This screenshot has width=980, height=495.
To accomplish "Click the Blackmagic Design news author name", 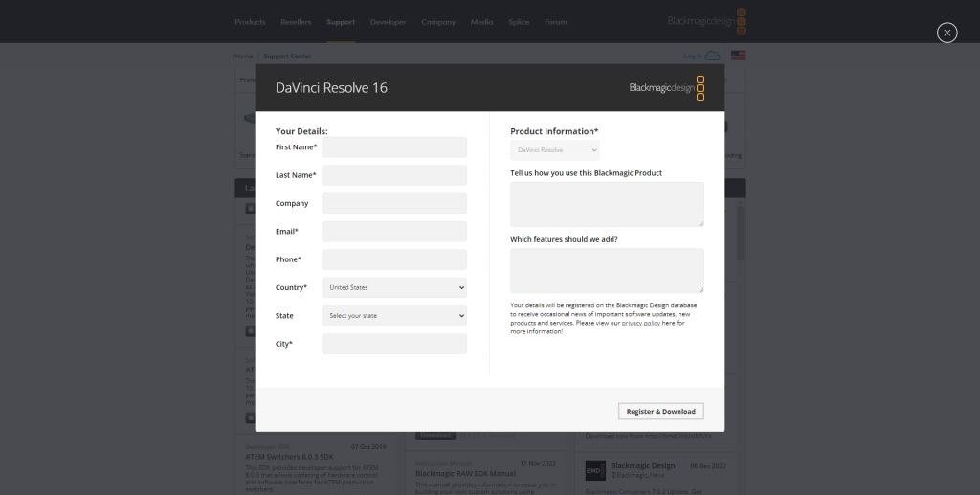I will (x=642, y=465).
